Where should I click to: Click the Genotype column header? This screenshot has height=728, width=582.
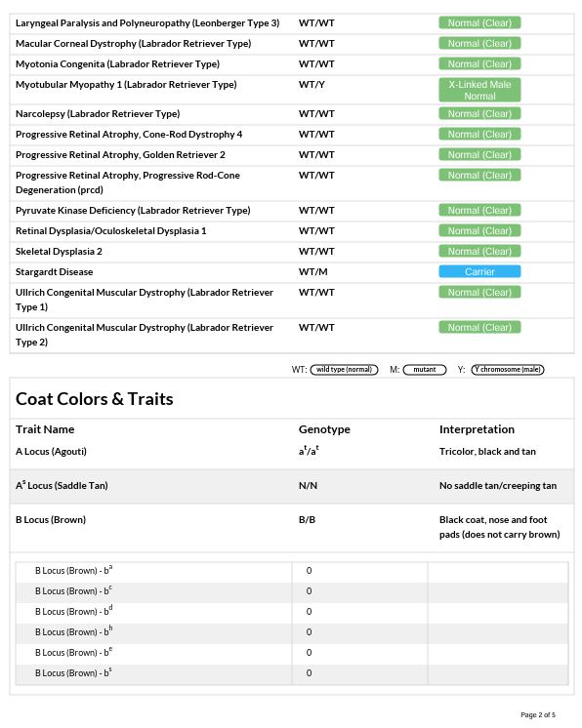[324, 429]
